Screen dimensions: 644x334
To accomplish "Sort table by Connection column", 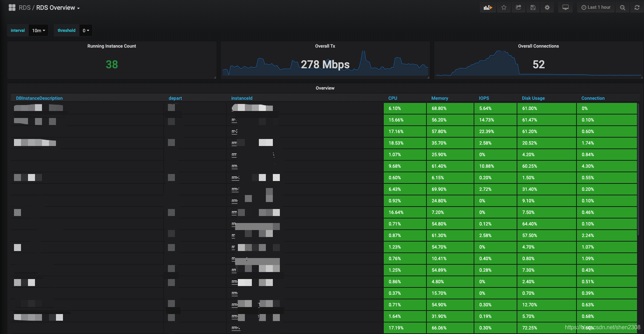I will pos(593,98).
